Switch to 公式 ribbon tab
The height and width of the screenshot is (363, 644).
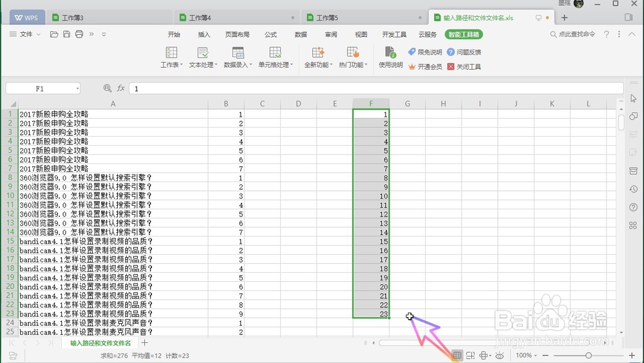(x=270, y=35)
